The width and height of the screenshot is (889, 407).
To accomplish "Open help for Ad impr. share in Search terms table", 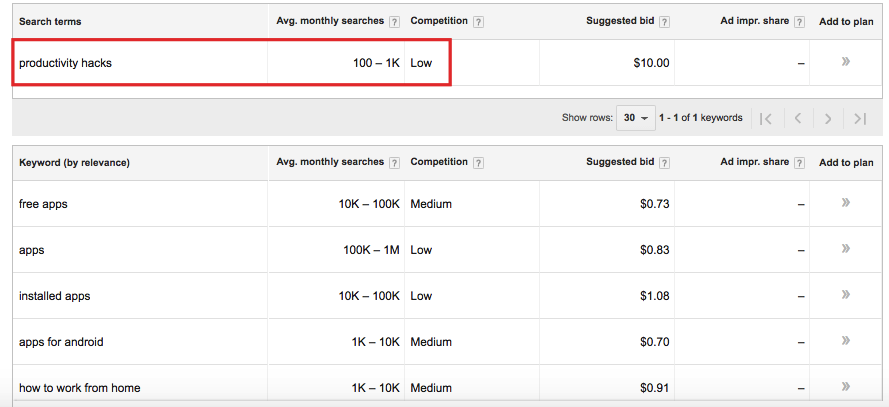I will pos(799,22).
